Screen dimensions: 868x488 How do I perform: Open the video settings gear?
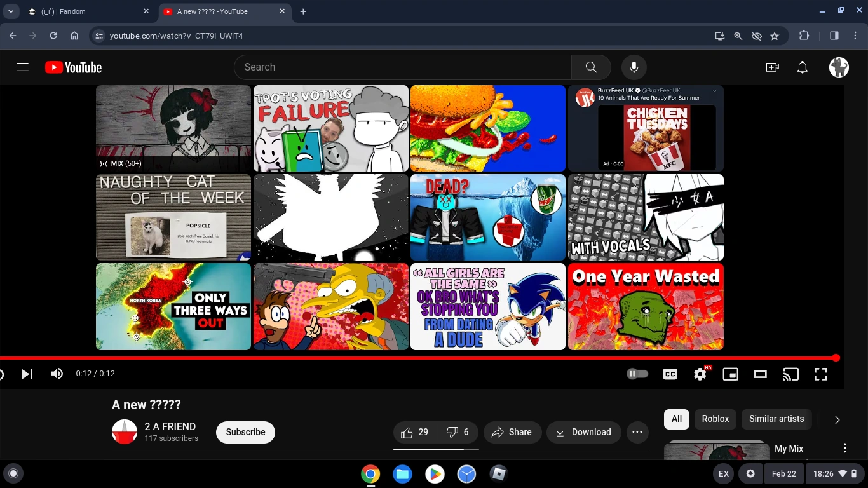pyautogui.click(x=700, y=374)
